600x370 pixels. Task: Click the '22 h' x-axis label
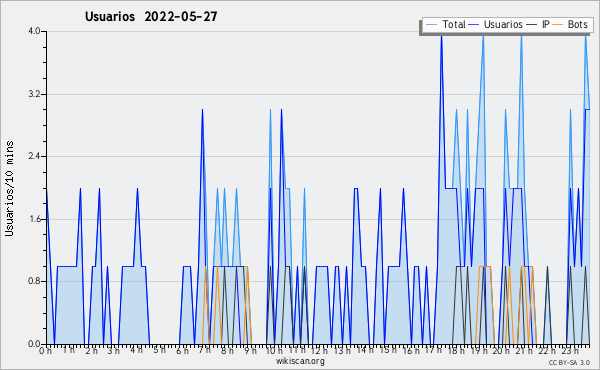[x=547, y=350]
